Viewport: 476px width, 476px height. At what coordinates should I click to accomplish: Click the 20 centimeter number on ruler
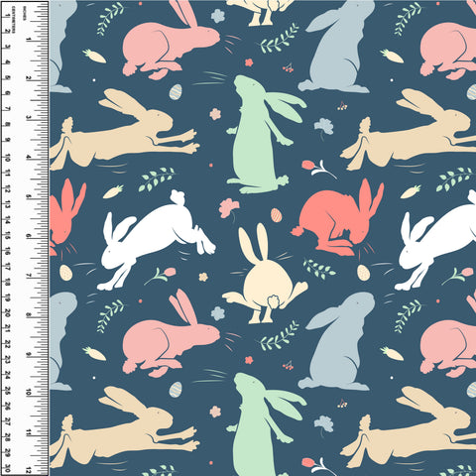click(7, 313)
